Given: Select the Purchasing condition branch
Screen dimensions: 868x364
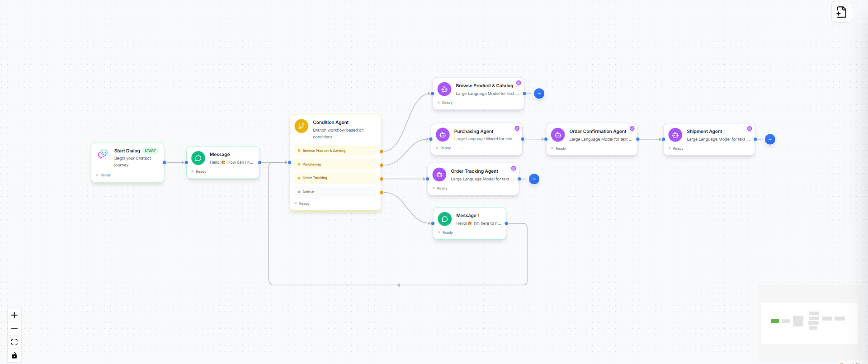Looking at the screenshot, I should click(x=335, y=164).
